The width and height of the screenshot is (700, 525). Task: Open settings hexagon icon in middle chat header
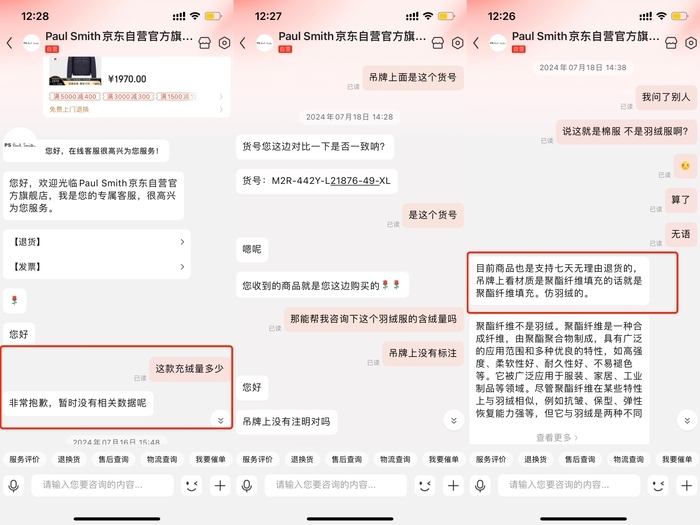click(x=458, y=43)
